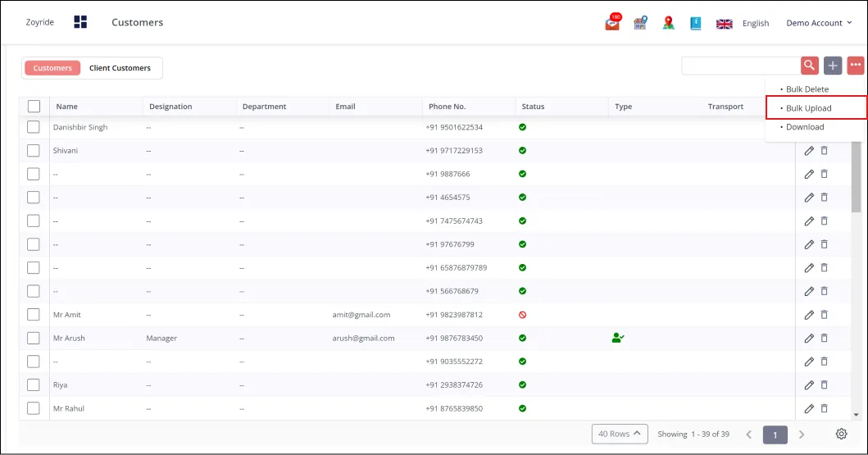The image size is (868, 455).
Task: Toggle the select-all checkbox in table header
Action: click(34, 107)
